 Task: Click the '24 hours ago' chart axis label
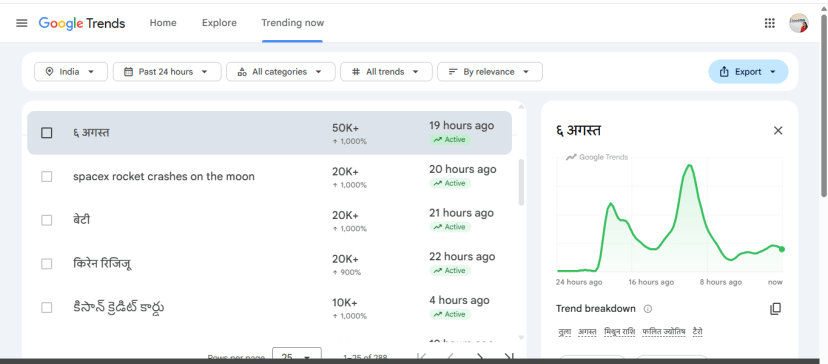click(579, 282)
